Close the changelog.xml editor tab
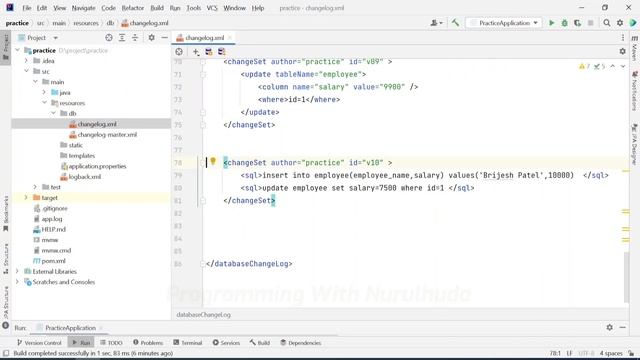The width and height of the screenshot is (640, 360). (230, 38)
